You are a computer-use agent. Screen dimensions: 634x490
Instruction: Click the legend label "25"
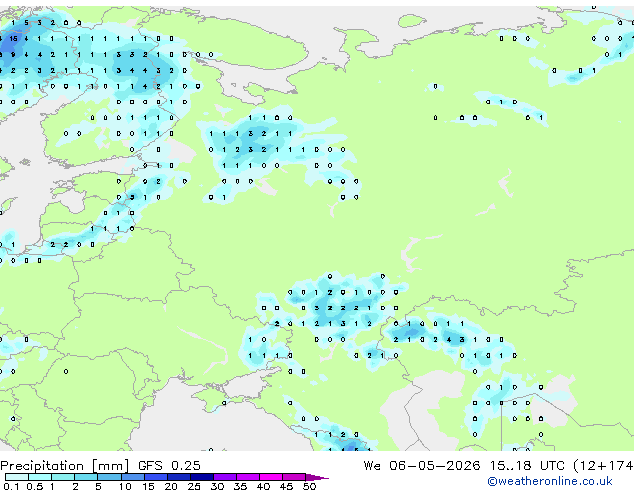[194, 486]
